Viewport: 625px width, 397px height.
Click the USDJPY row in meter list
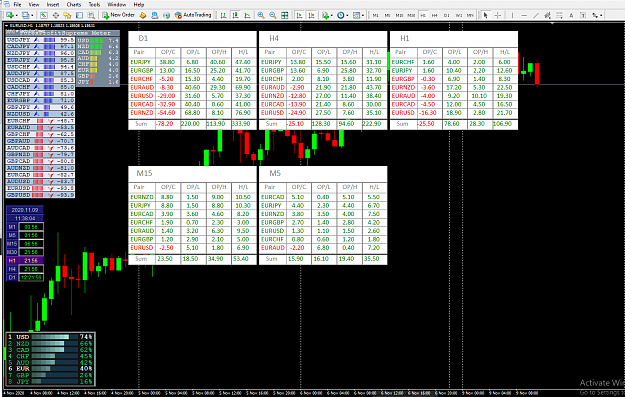[40, 40]
